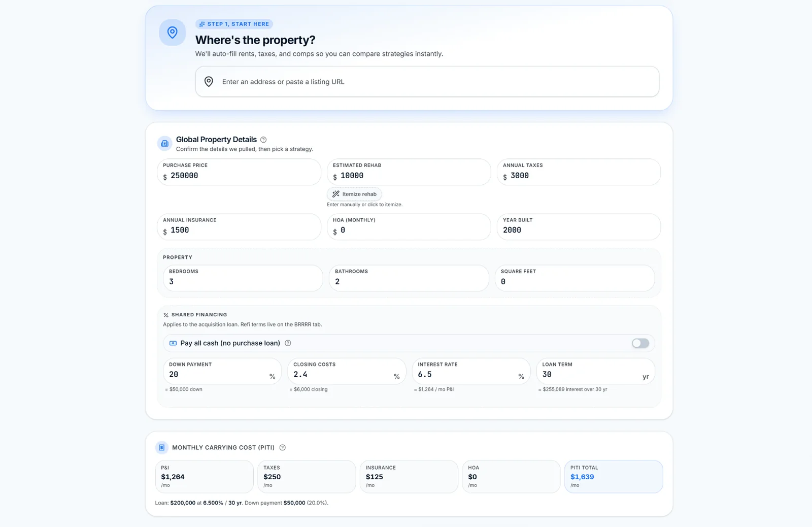Toggle the Pay all cash switch
Viewport: 812px width, 527px height.
pos(640,343)
